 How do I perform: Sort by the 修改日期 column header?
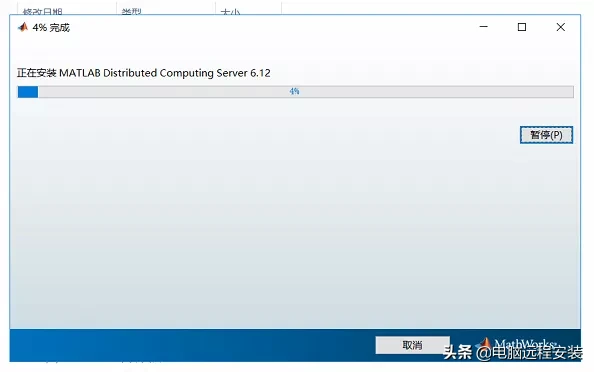coord(42,11)
